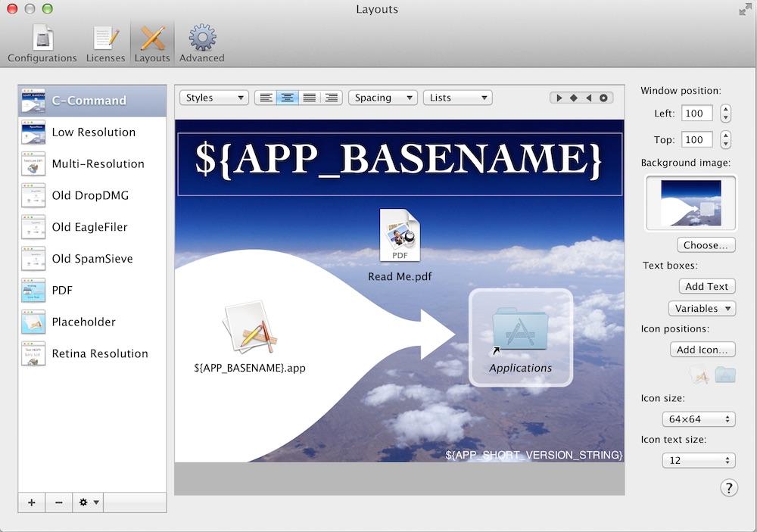757x532 pixels.
Task: Select the Read Me.pdf icon
Action: [x=400, y=236]
